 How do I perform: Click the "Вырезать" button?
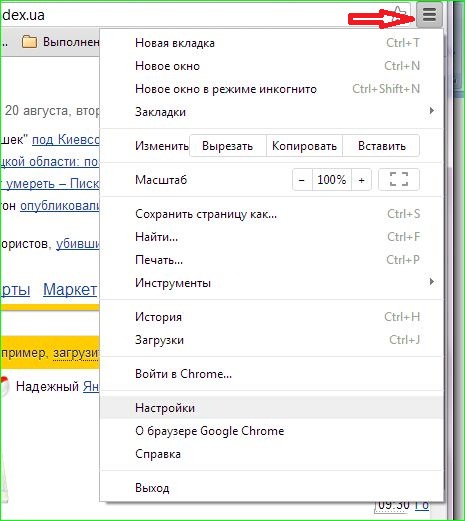coord(228,146)
